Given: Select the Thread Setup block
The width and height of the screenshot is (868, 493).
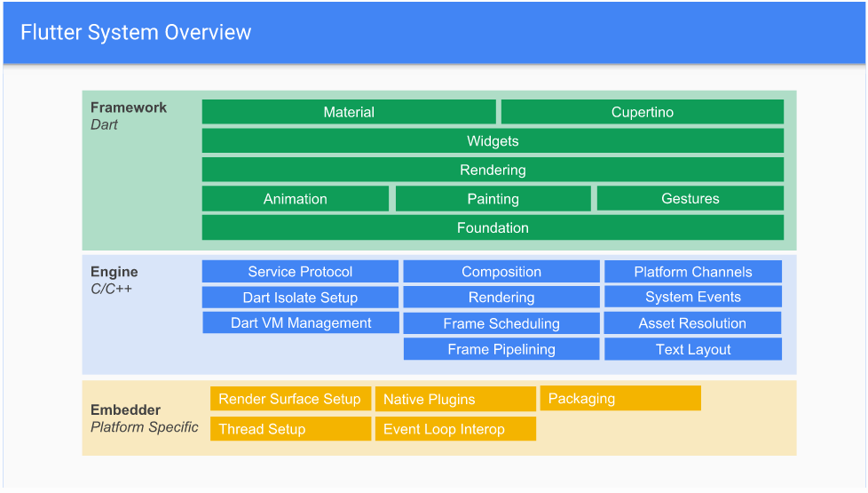Looking at the screenshot, I should point(290,429).
